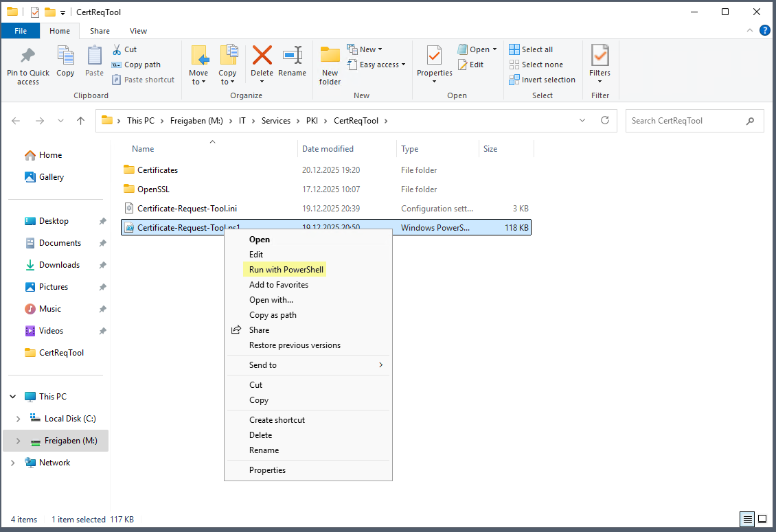
Task: Open Properties from the context menu
Action: coord(267,470)
